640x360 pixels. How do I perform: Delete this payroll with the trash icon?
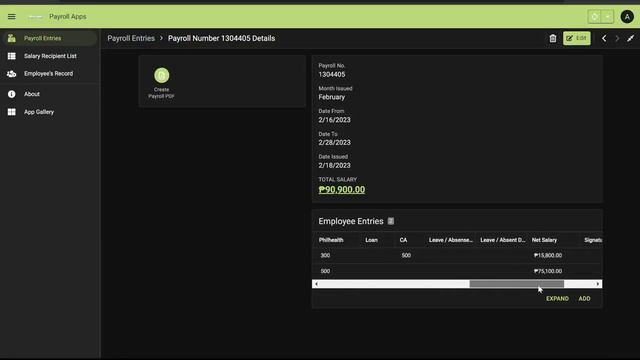[553, 38]
